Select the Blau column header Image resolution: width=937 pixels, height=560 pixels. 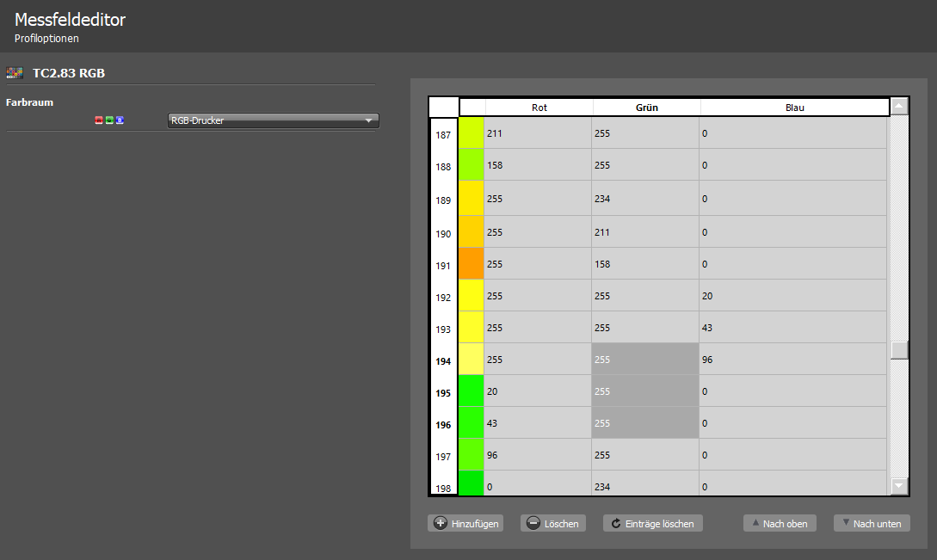[794, 108]
